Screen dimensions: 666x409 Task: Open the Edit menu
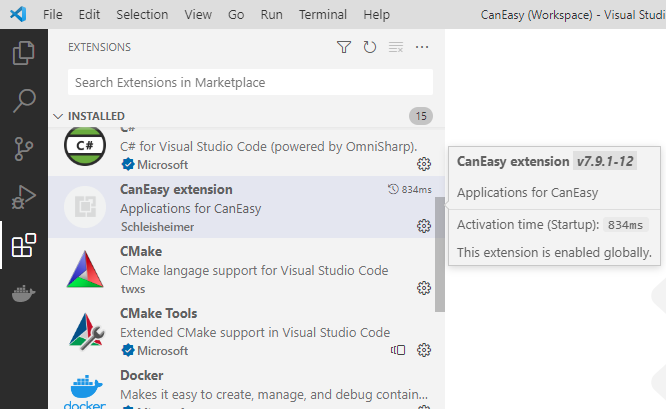(89, 14)
